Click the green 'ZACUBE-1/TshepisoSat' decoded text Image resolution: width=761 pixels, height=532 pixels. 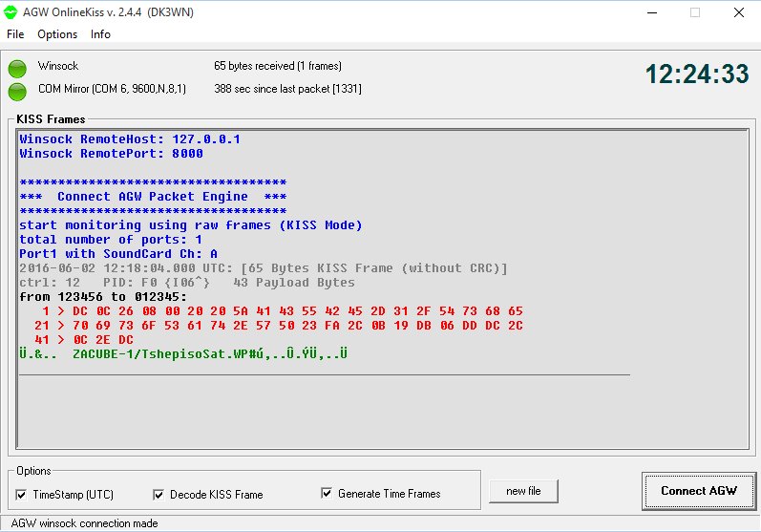(183, 354)
